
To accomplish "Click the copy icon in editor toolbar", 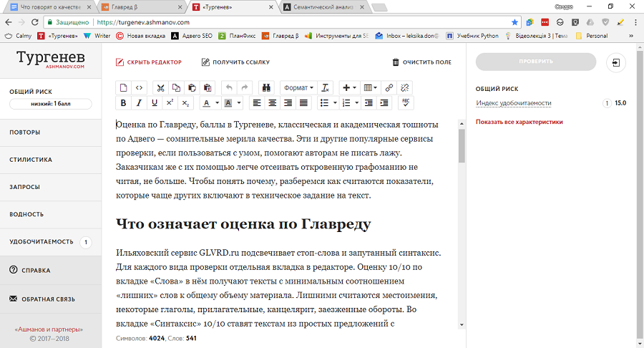I will (x=176, y=87).
